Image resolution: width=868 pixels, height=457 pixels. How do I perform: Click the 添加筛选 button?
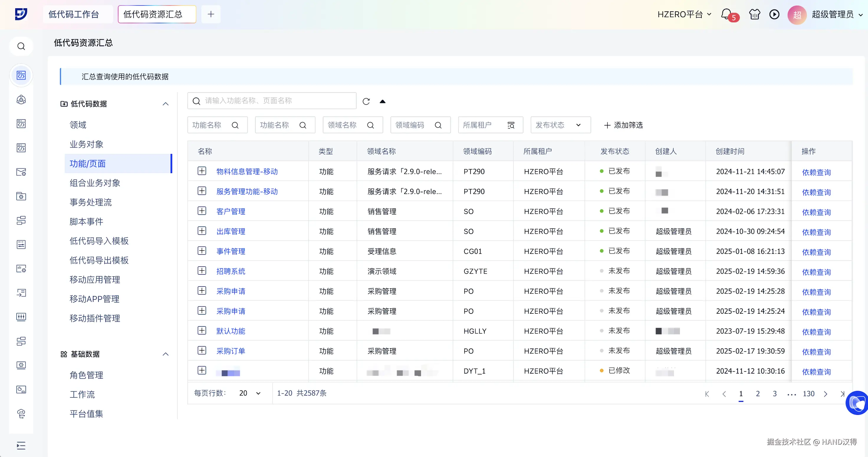pyautogui.click(x=623, y=125)
